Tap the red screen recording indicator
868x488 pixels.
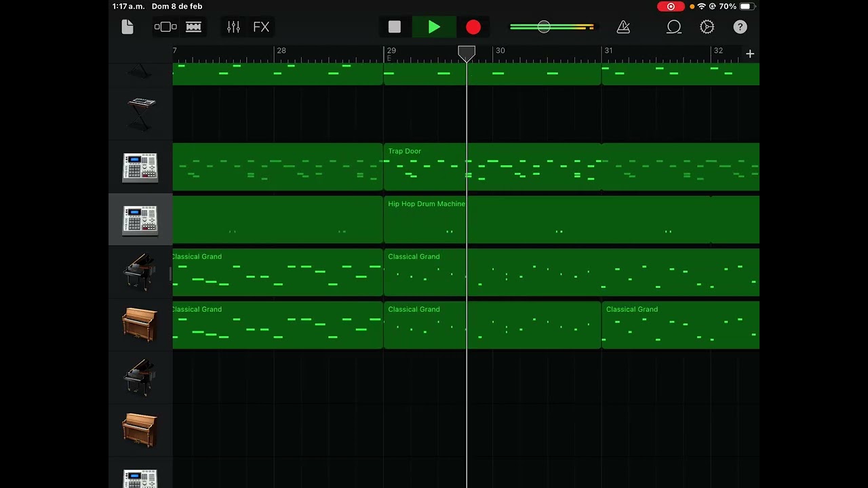pyautogui.click(x=671, y=6)
